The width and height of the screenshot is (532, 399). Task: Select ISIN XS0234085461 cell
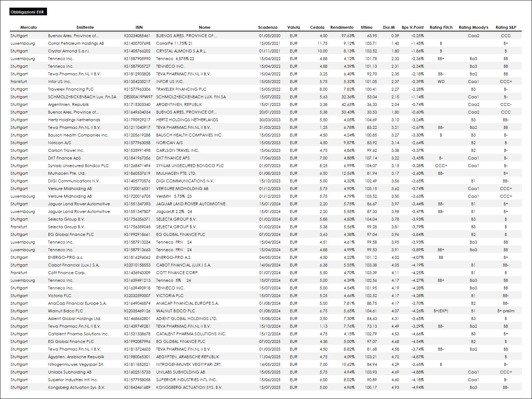coord(137,36)
